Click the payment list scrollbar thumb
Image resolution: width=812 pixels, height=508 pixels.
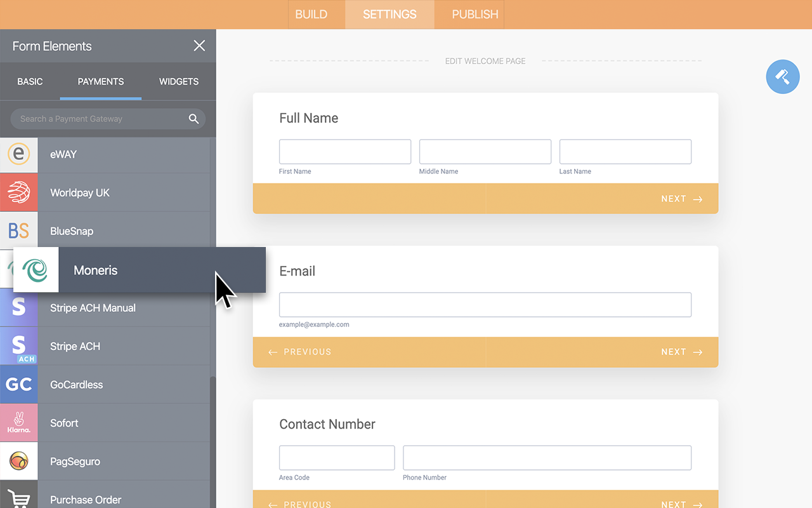coord(213,443)
